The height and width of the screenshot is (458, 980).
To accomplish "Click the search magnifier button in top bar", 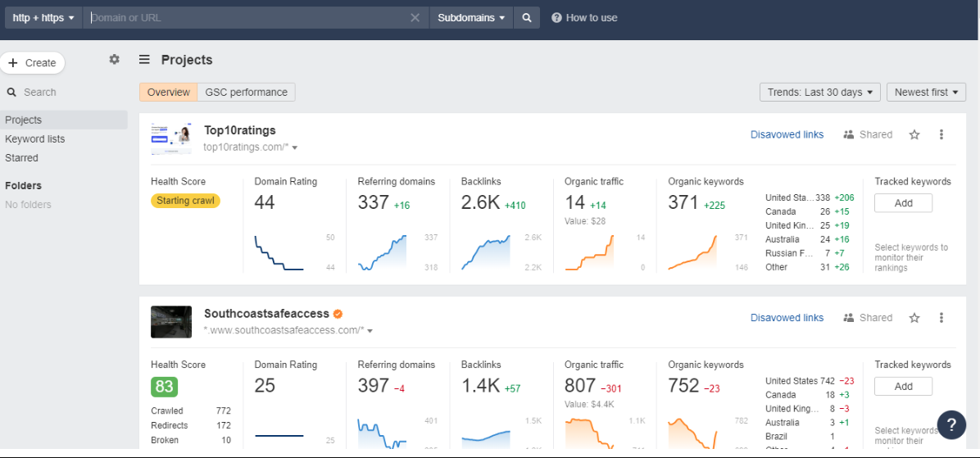I will click(x=527, y=18).
